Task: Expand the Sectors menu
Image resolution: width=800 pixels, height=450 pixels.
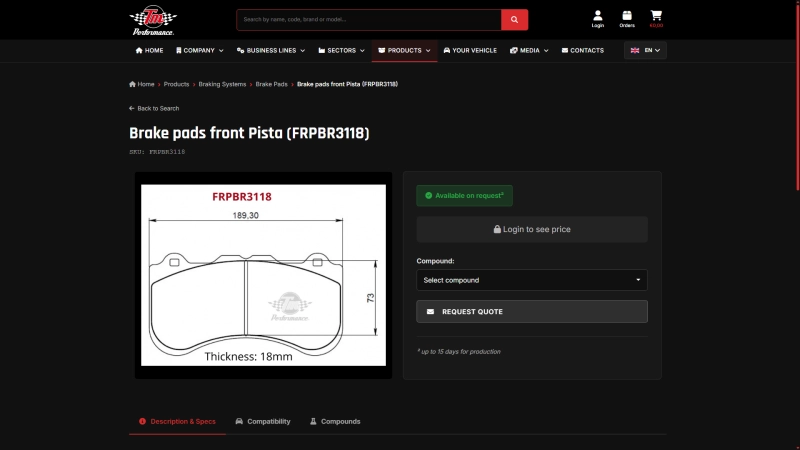Action: tap(340, 50)
